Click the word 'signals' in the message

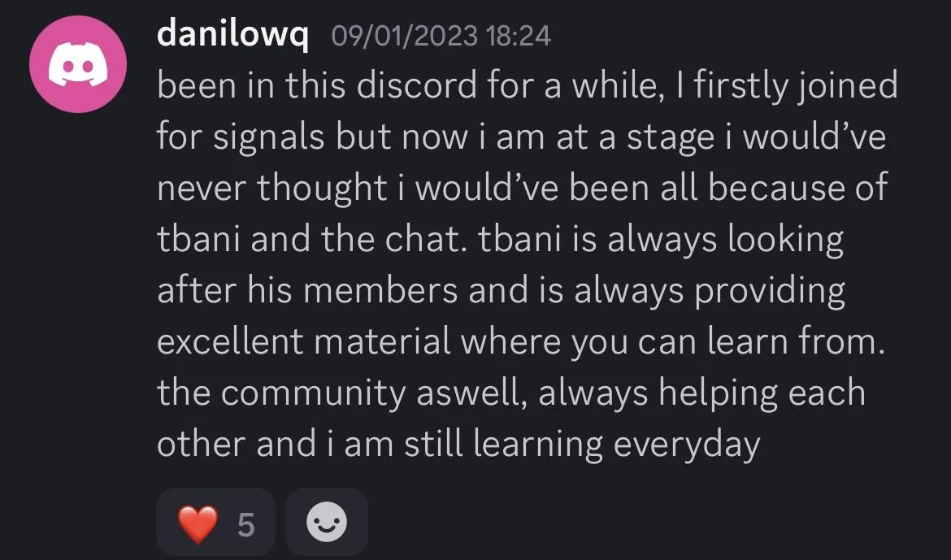[x=269, y=138]
